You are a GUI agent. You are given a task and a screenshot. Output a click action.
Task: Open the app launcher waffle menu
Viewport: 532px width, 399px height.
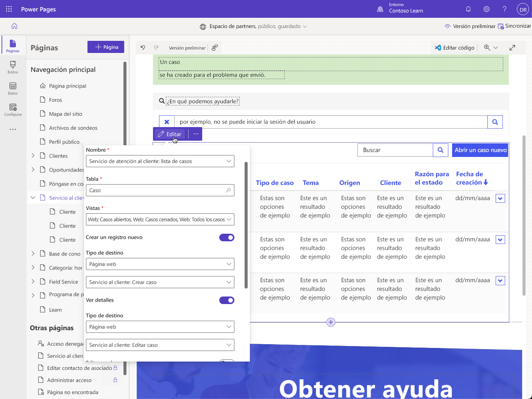click(9, 9)
